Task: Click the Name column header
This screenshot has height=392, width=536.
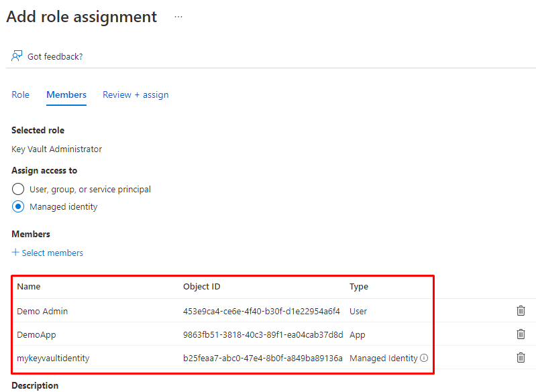Action: pyautogui.click(x=29, y=286)
